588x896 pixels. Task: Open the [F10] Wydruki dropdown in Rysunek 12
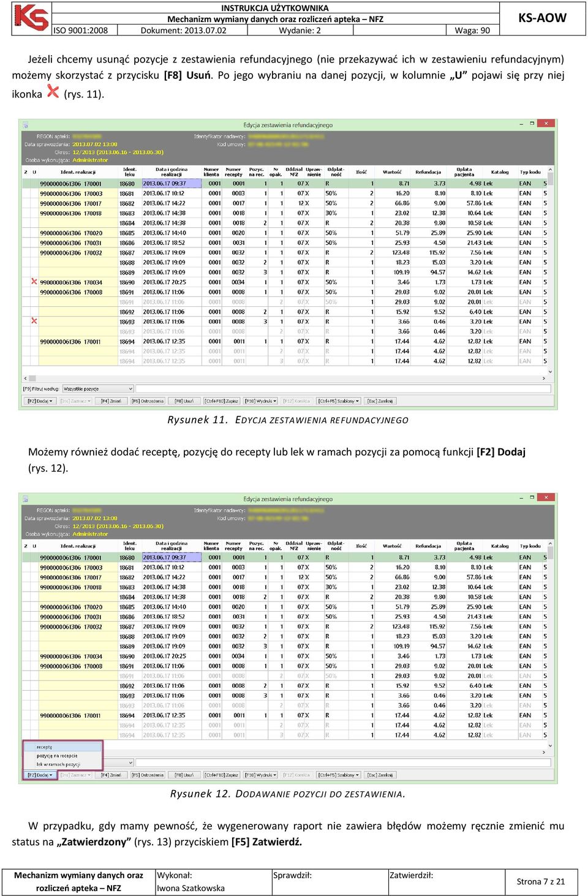[260, 775]
